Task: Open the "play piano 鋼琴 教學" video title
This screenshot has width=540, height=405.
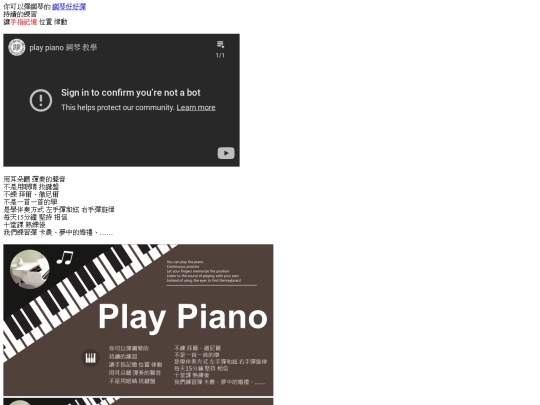Action: coord(63,48)
